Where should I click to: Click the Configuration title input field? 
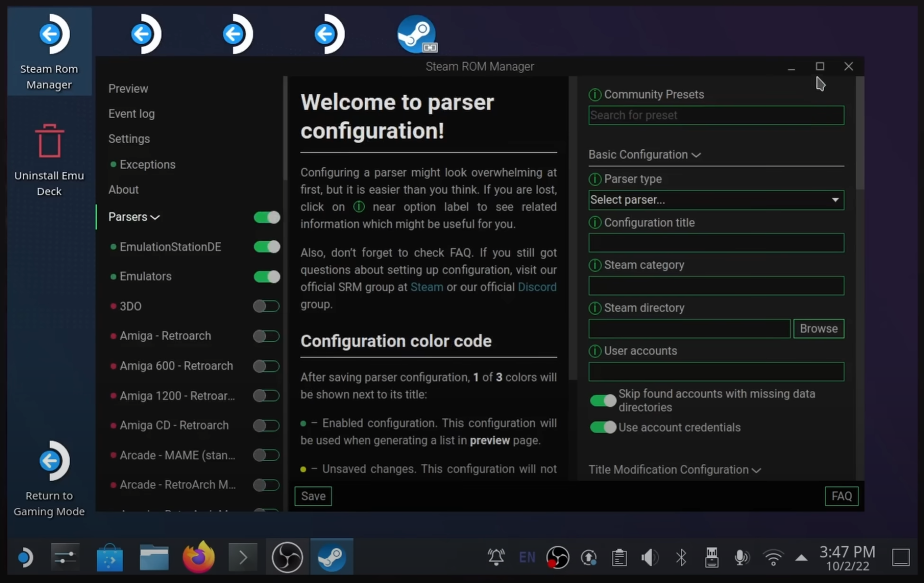pos(716,243)
